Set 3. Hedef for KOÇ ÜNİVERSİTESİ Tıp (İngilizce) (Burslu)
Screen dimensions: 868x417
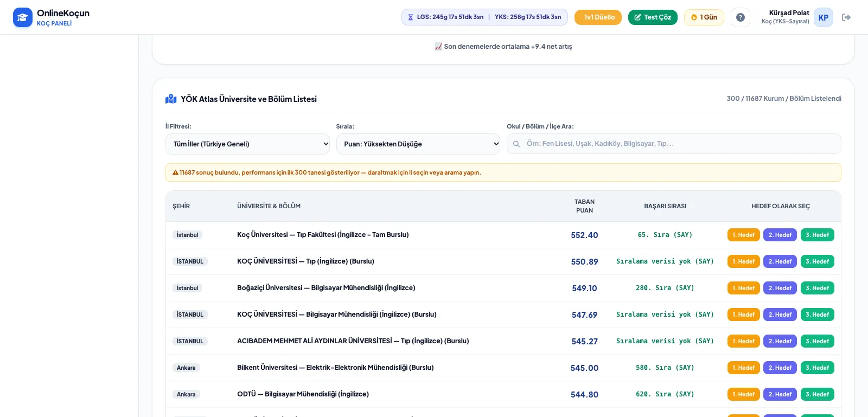[x=818, y=261]
